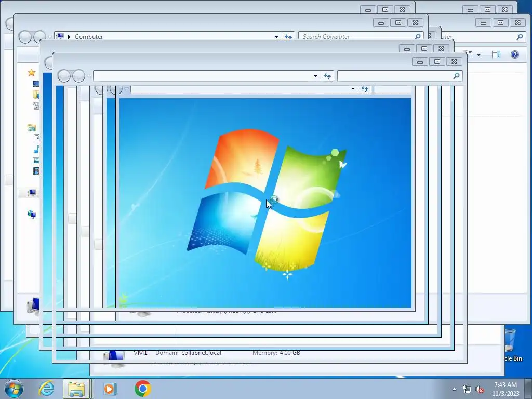Image resolution: width=532 pixels, height=399 pixels.
Task: Open the Windows Start menu
Action: click(x=14, y=389)
